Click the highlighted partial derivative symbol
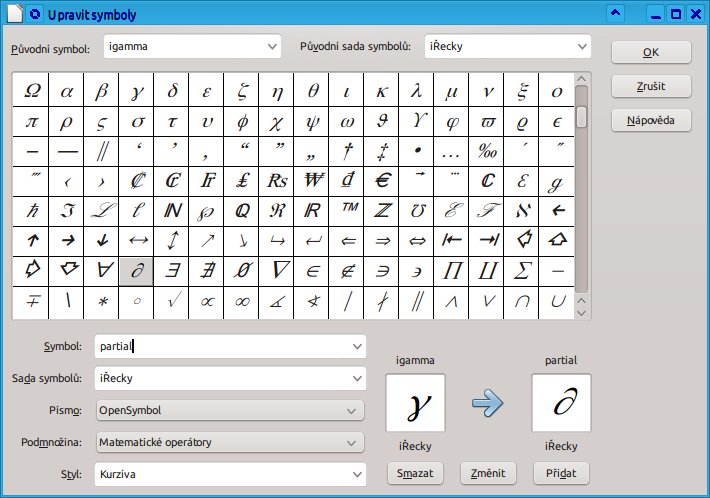Viewport: 710px width, 498px height. [137, 271]
